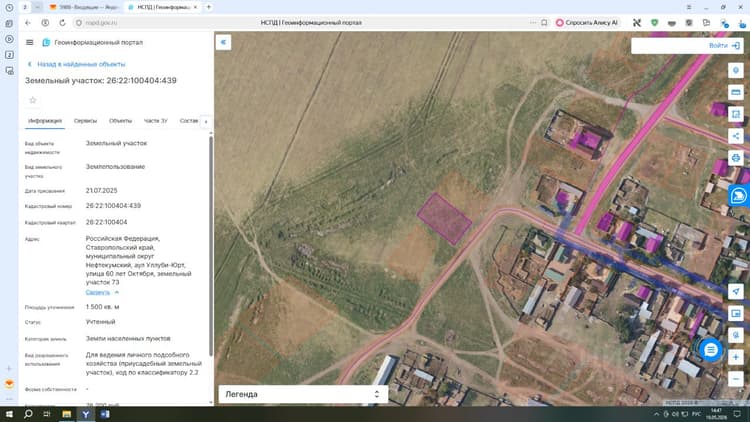Image resolution: width=750 pixels, height=422 pixels.
Task: Open the sidebar video play icon
Action: [9, 39]
